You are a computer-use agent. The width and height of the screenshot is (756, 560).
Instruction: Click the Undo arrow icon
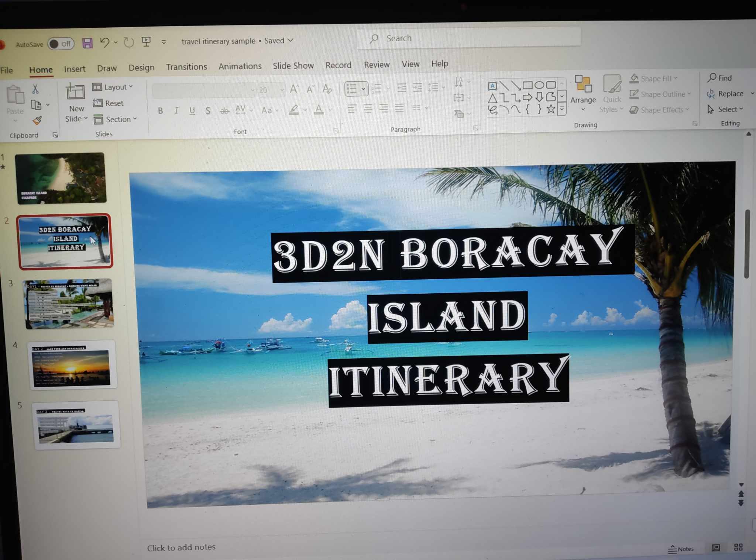[x=104, y=42]
